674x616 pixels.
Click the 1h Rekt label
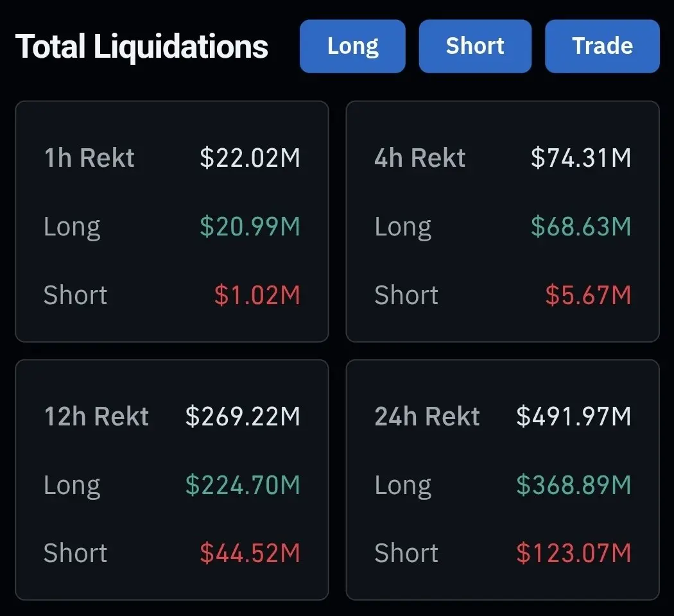coord(89,158)
